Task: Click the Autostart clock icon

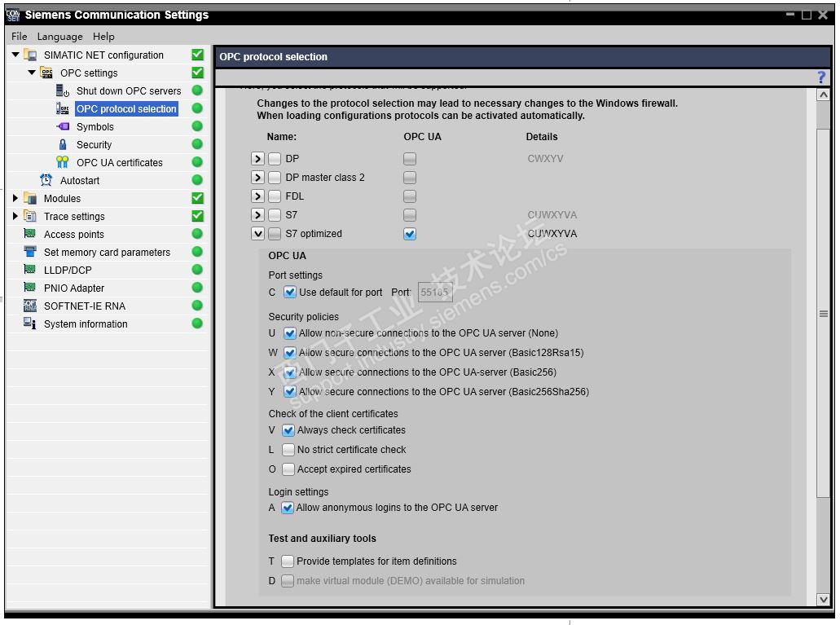Action: (x=46, y=180)
